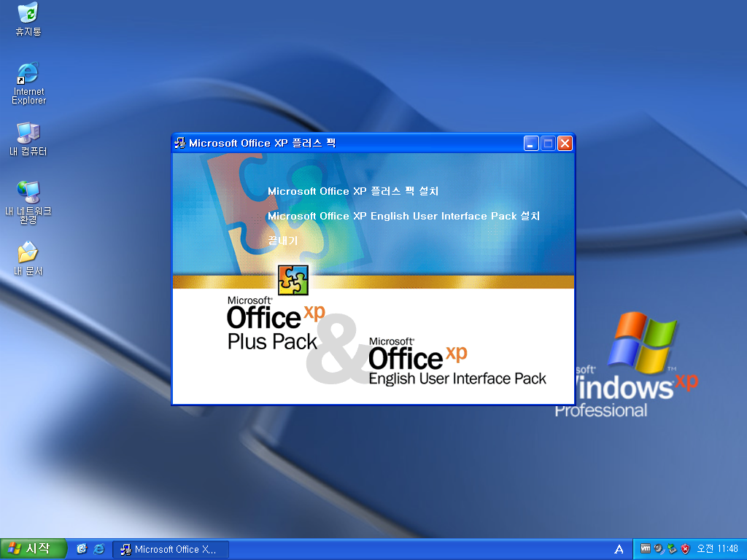Open the 휴지통 (Recycle Bin)
Image resolution: width=747 pixels, height=560 pixels.
point(27,16)
